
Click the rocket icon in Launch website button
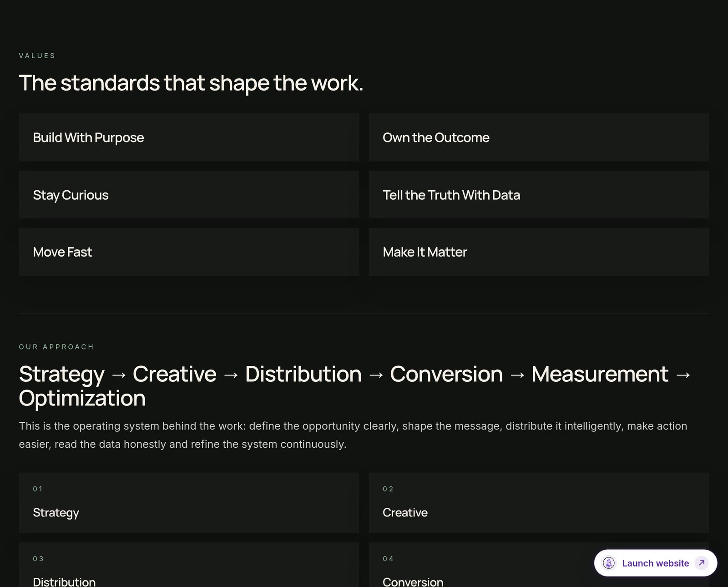[609, 563]
